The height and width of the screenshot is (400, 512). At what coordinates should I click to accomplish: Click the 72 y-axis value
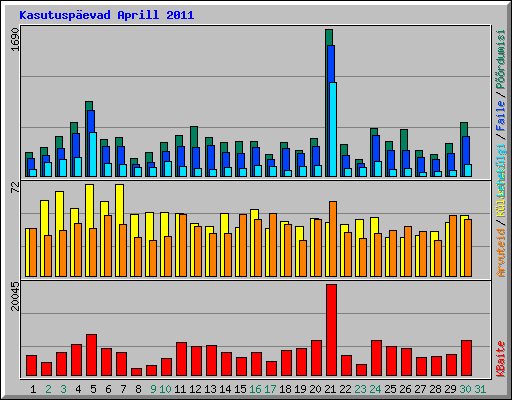point(15,187)
